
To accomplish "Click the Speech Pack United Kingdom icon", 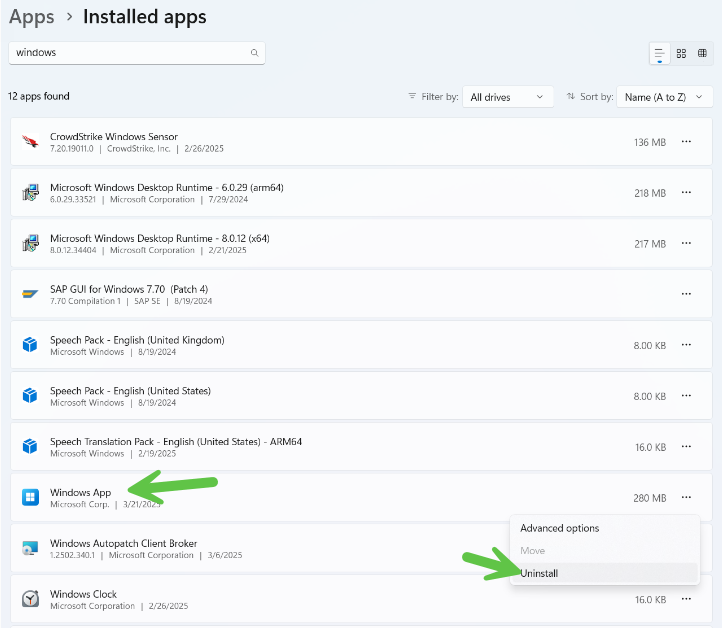I will [x=30, y=345].
